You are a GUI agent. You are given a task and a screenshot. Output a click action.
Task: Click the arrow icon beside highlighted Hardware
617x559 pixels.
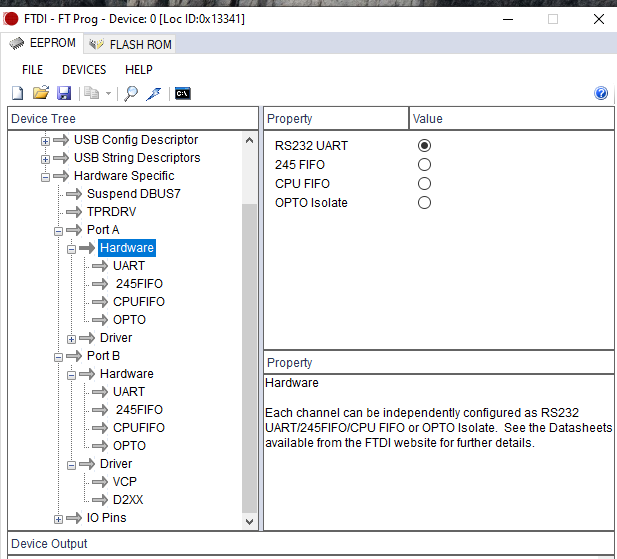(87, 248)
